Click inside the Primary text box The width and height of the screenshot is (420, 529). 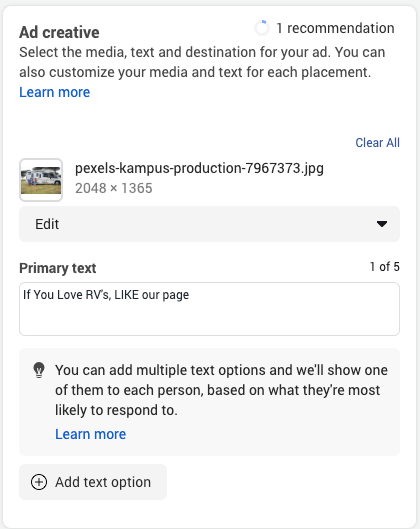[209, 309]
